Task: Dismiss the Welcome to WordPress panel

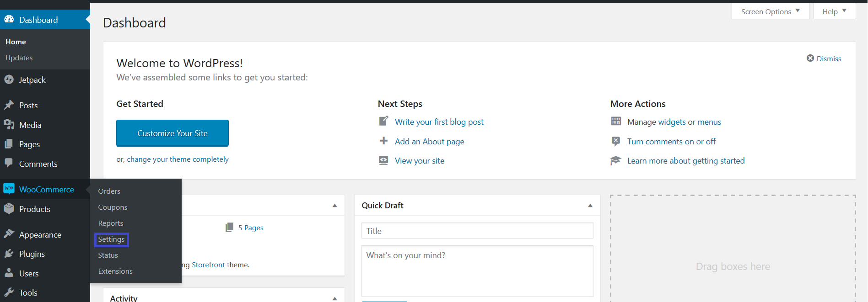Action: coord(824,58)
